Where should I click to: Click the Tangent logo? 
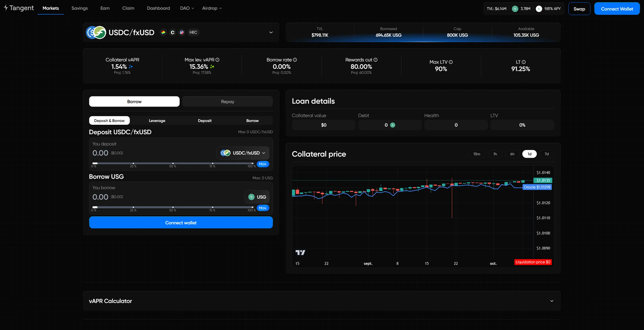coord(19,8)
